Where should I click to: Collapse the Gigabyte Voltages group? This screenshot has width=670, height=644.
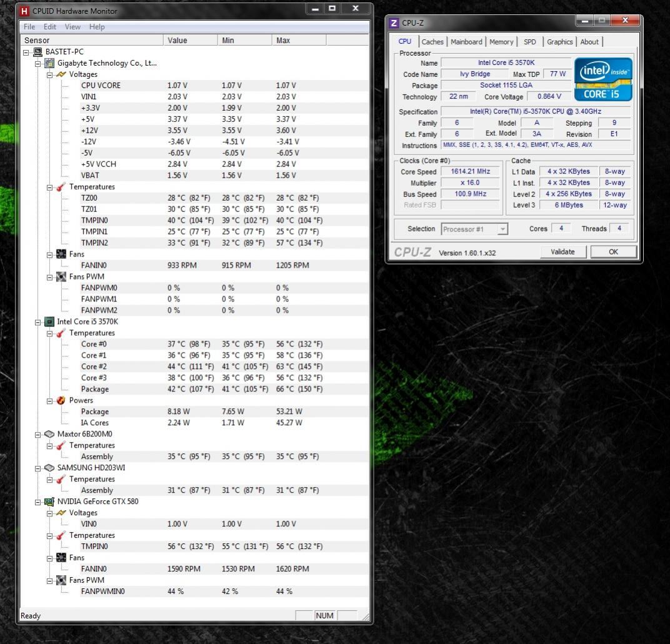click(49, 75)
